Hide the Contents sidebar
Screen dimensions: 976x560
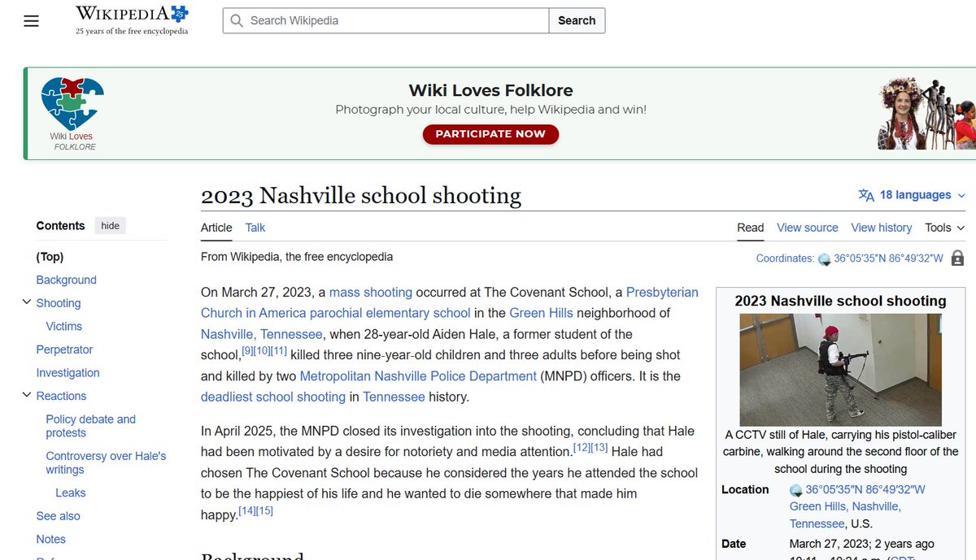pos(110,226)
